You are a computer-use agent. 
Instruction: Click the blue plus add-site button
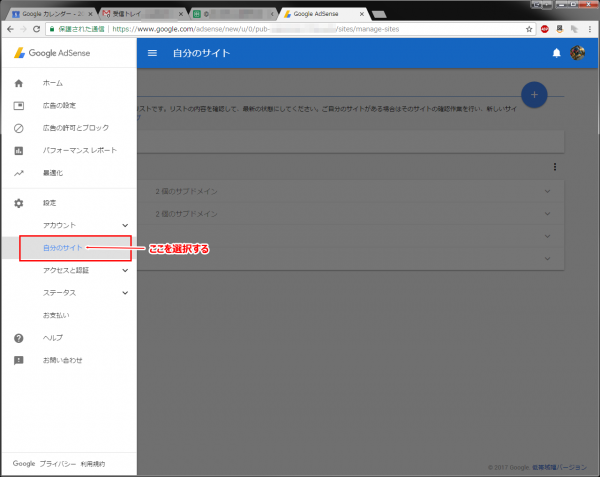pos(535,94)
